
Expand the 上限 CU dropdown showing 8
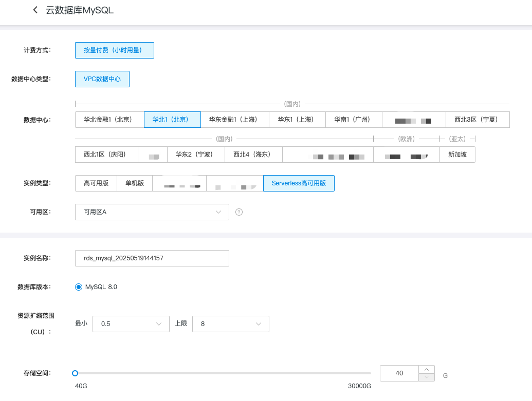(x=230, y=324)
